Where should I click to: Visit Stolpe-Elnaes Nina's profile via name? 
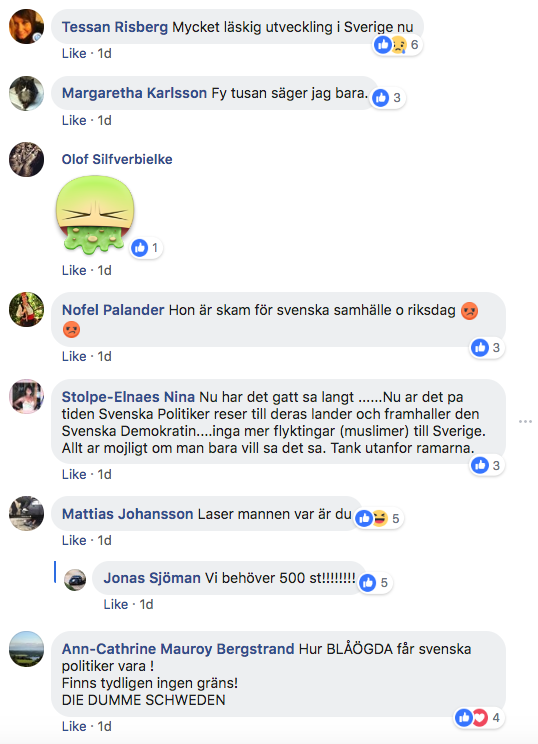[x=128, y=397]
